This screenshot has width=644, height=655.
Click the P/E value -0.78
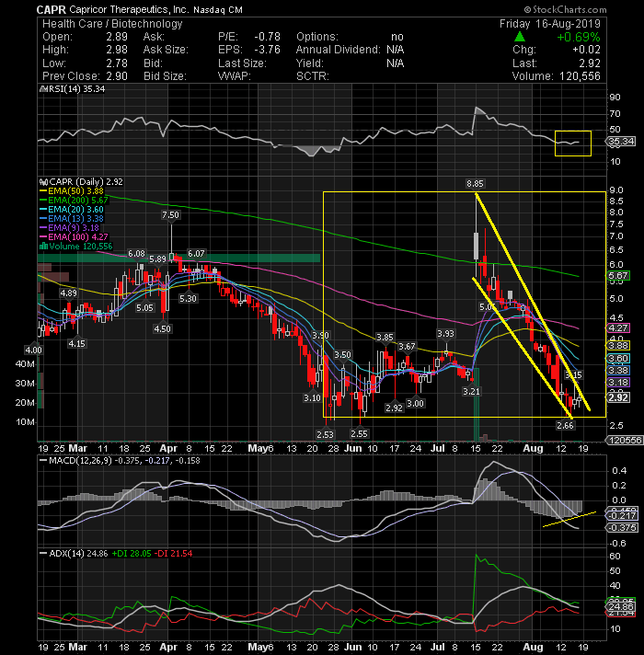click(x=268, y=37)
